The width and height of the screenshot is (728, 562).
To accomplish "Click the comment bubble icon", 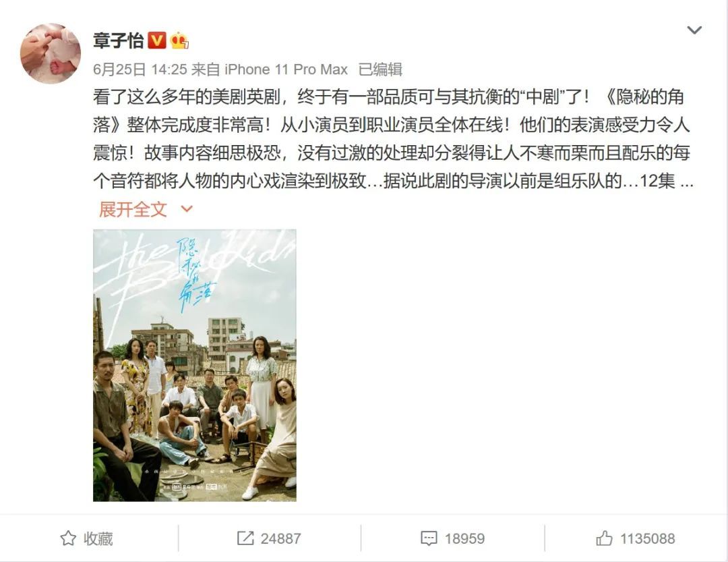I will [x=429, y=539].
